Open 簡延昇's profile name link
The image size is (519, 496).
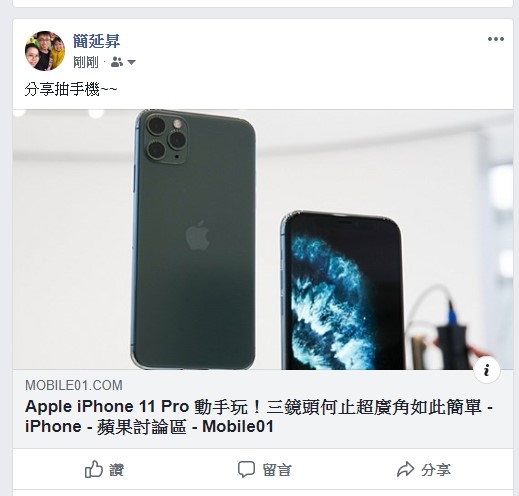coord(96,41)
